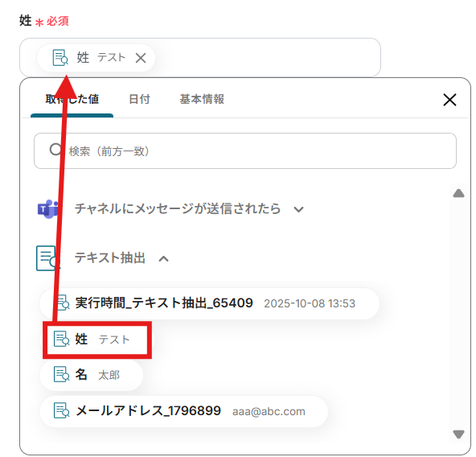Select 実行時間_テキスト抽出_65409 value
This screenshot has height=457, width=476.
click(x=210, y=303)
